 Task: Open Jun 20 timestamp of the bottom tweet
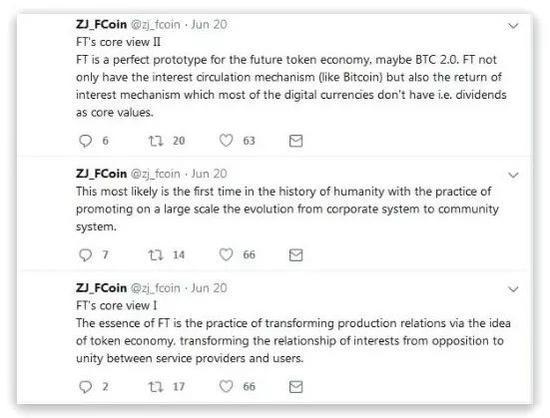pos(209,288)
